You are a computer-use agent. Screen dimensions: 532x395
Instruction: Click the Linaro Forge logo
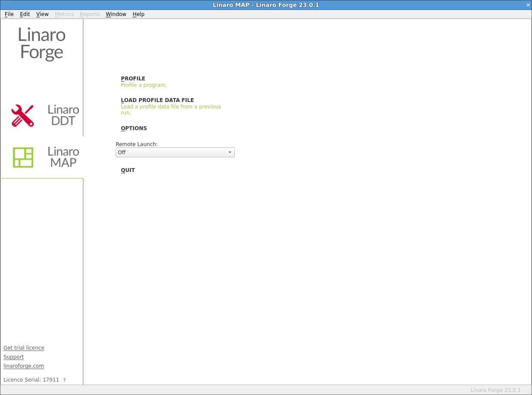pyautogui.click(x=42, y=43)
